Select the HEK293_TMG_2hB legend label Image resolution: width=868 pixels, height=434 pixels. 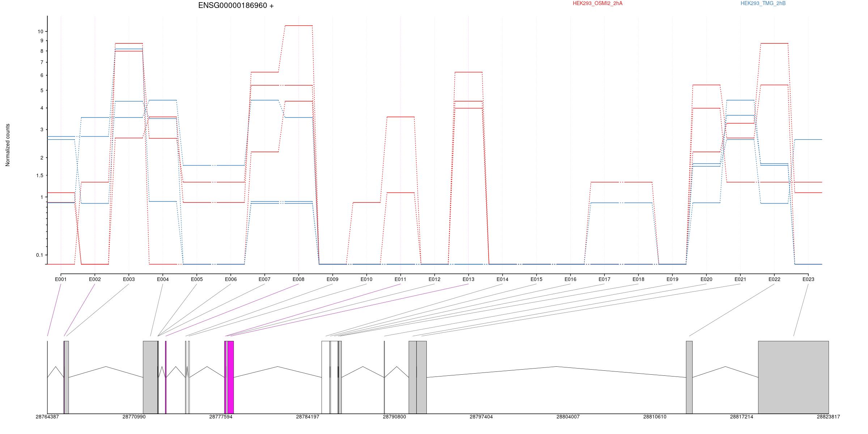point(763,3)
